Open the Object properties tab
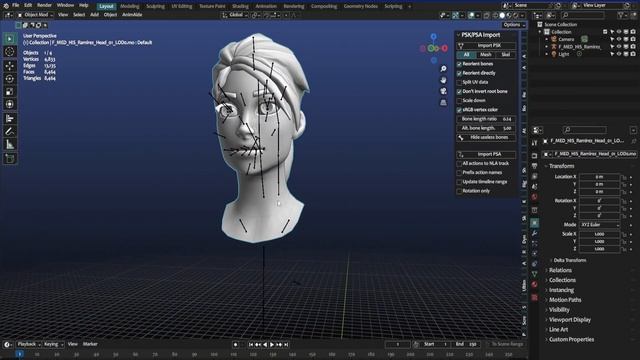 (534, 223)
